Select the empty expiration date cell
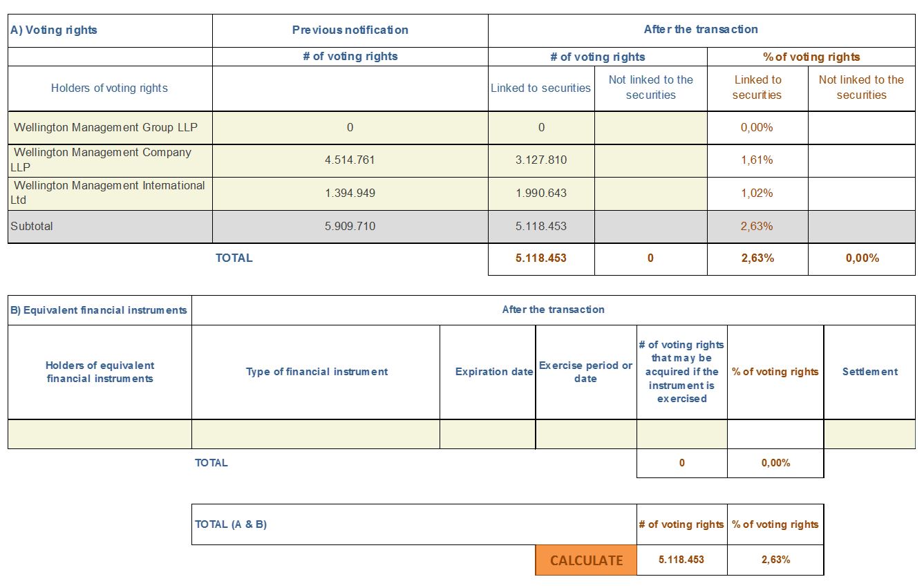924x588 pixels. tap(487, 434)
